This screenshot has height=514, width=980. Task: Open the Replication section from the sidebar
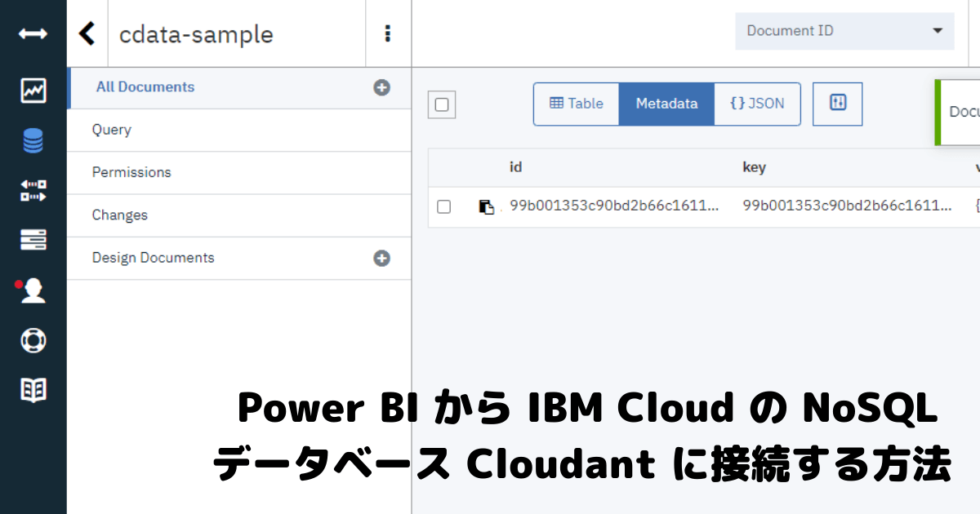33,191
